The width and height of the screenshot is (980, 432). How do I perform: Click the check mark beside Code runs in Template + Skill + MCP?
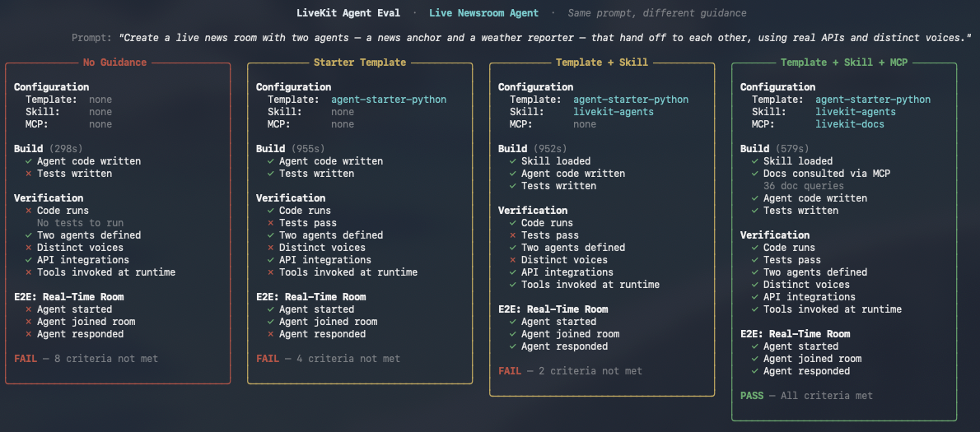coord(754,248)
